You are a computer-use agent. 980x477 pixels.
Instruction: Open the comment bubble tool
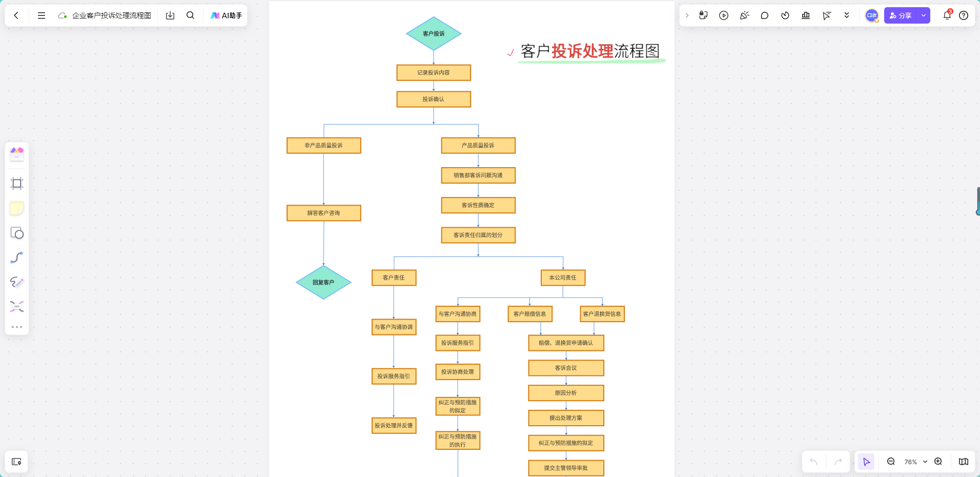coord(765,15)
